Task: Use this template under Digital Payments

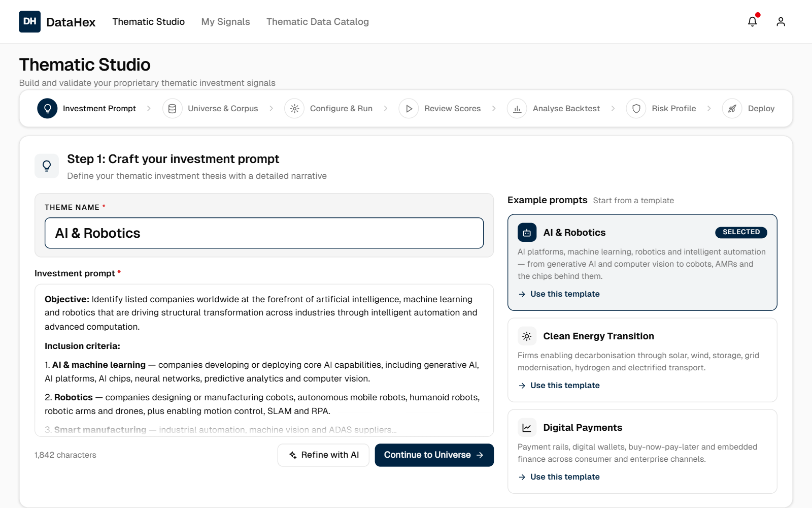Action: point(559,477)
